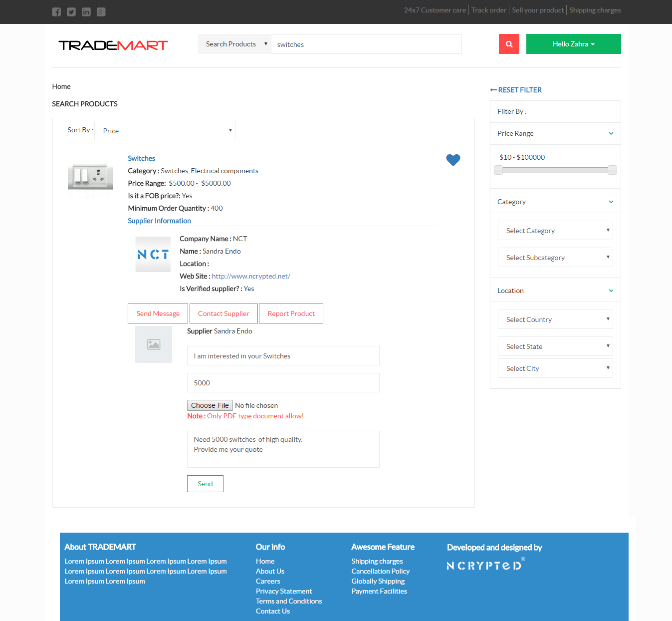
Task: Click the 'Only PDF type document allow!' note
Action: [255, 416]
